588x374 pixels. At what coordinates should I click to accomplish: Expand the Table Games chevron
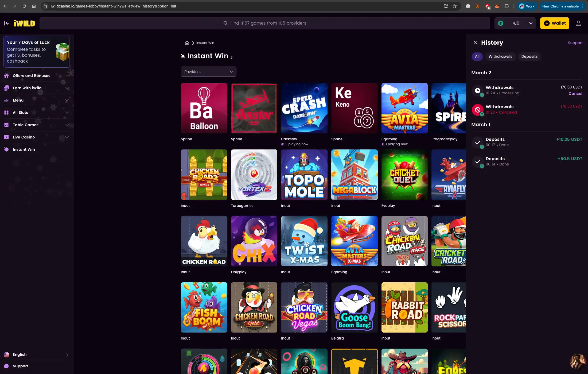pyautogui.click(x=67, y=125)
